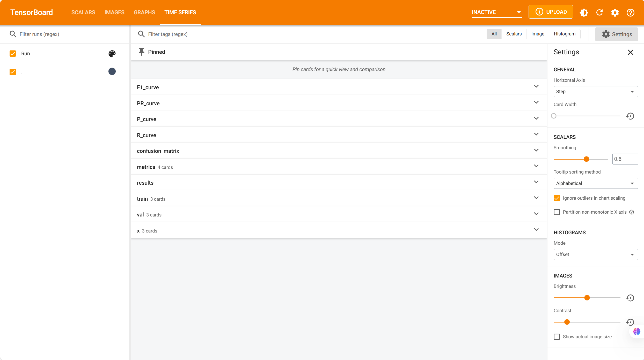Click the run color palette icon

pos(112,54)
